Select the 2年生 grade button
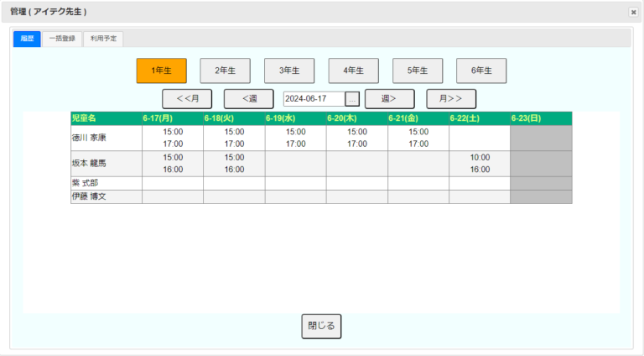Viewport: 644px width, 356px height. (x=225, y=71)
